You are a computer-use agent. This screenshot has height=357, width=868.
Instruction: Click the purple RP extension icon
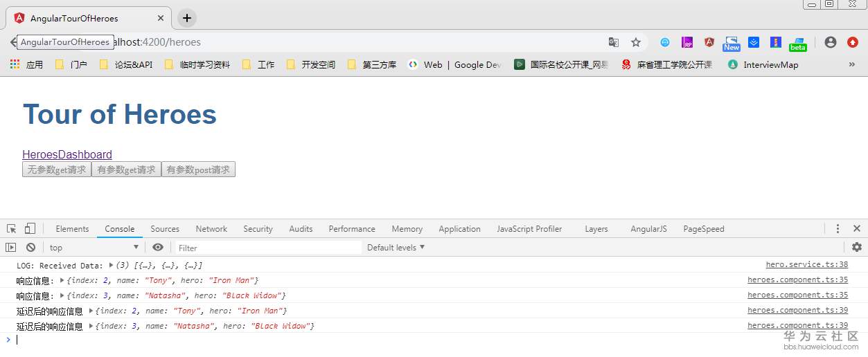coord(687,42)
